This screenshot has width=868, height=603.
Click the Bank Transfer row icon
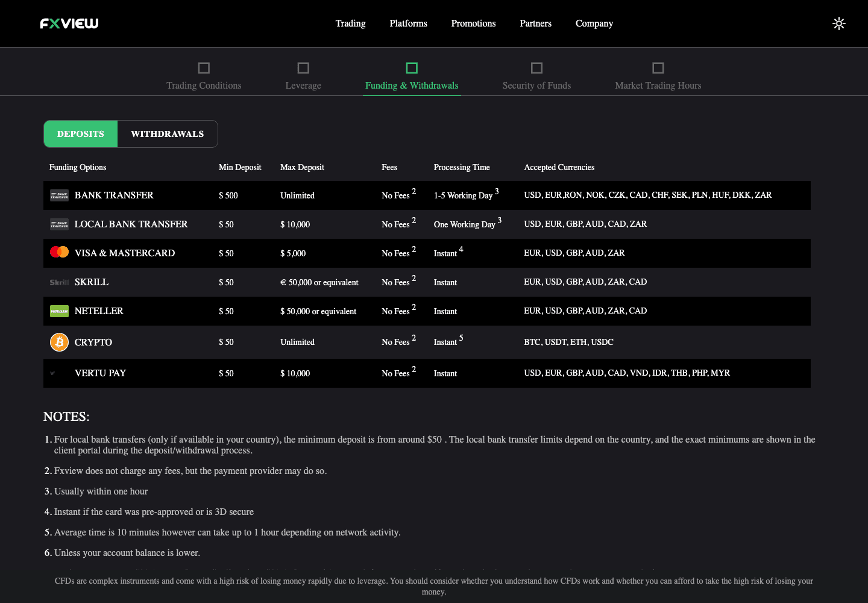[x=59, y=195]
